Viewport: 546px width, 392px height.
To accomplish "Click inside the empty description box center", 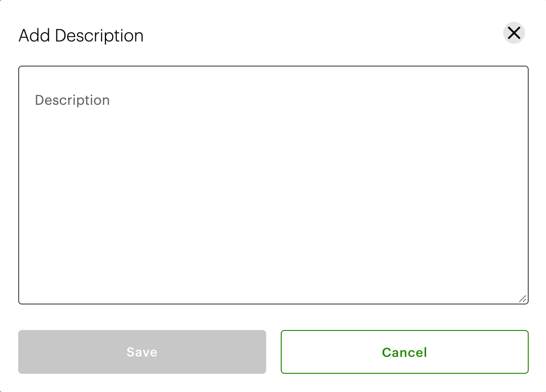I will click(x=273, y=185).
